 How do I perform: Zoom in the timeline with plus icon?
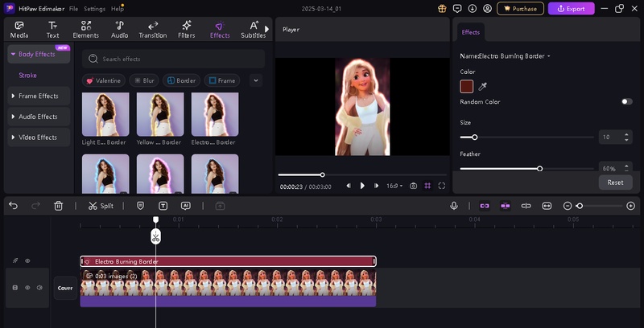pos(630,206)
